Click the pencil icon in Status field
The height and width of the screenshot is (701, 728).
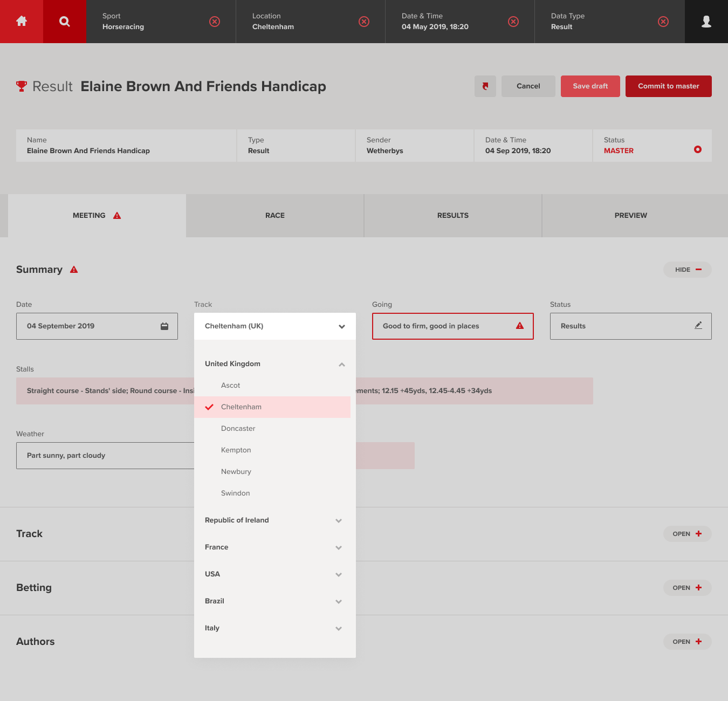pyautogui.click(x=698, y=325)
